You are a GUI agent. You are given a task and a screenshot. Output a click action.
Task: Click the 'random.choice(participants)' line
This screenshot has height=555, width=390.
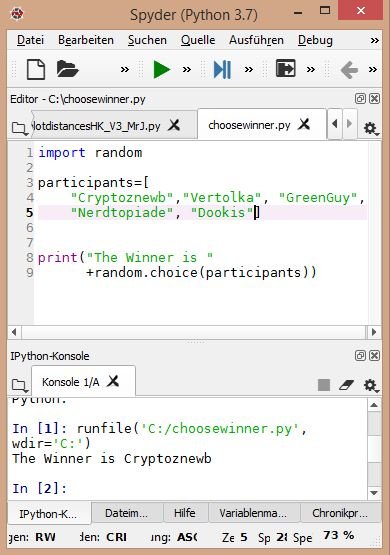pyautogui.click(x=201, y=273)
